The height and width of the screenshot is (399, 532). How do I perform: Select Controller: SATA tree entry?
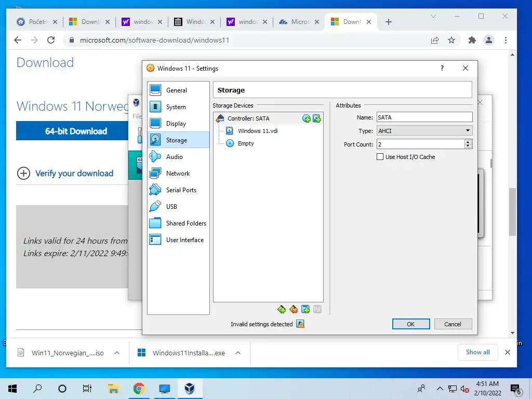pos(268,118)
